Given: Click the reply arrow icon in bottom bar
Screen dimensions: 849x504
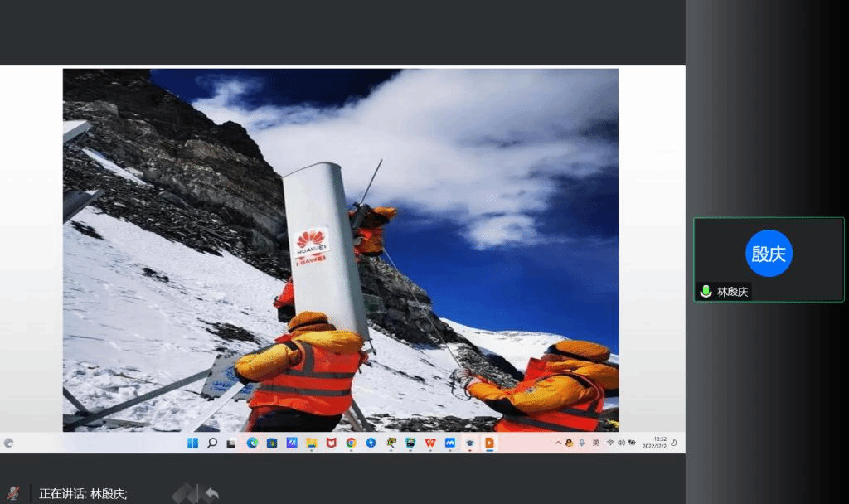Looking at the screenshot, I should [211, 494].
